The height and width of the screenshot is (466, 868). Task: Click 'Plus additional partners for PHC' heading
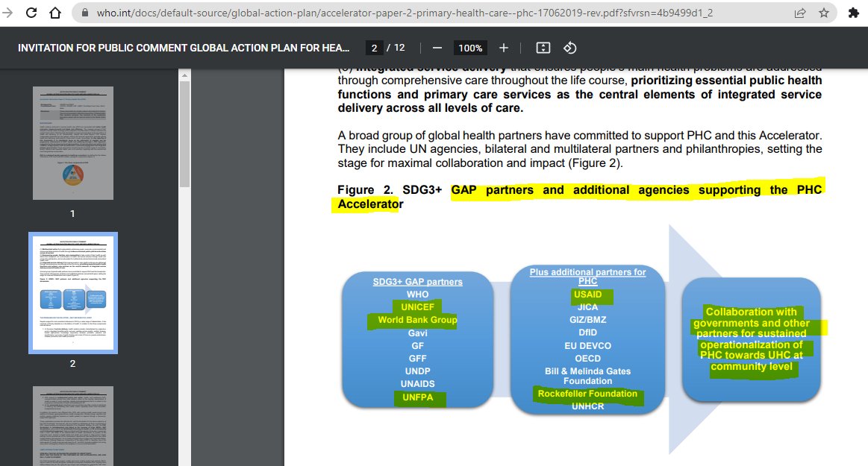pyautogui.click(x=587, y=276)
